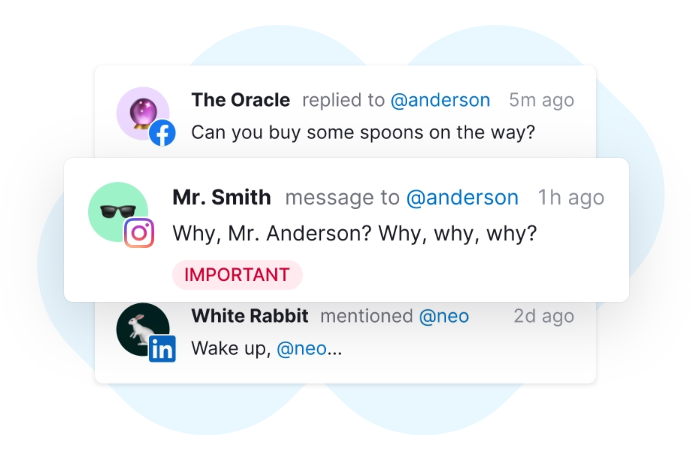Click the LinkedIn badge icon
Screen dimensions: 691x451
coord(162,349)
